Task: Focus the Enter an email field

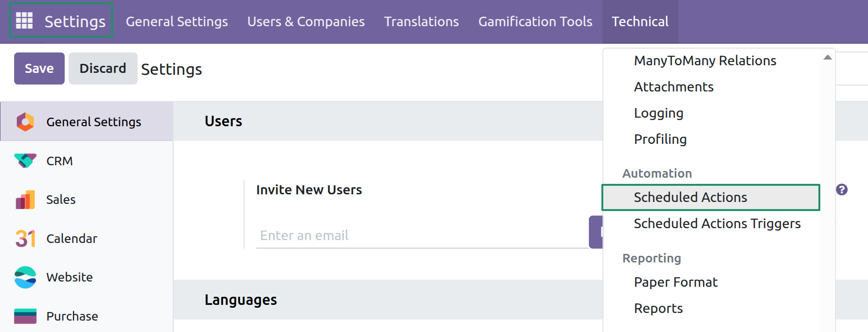Action: [423, 235]
